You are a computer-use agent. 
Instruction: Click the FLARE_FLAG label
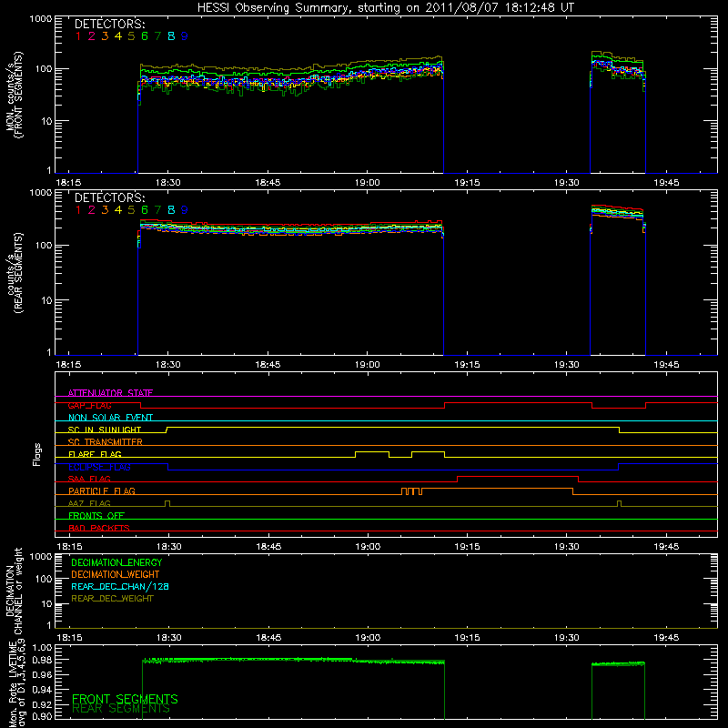coord(95,454)
